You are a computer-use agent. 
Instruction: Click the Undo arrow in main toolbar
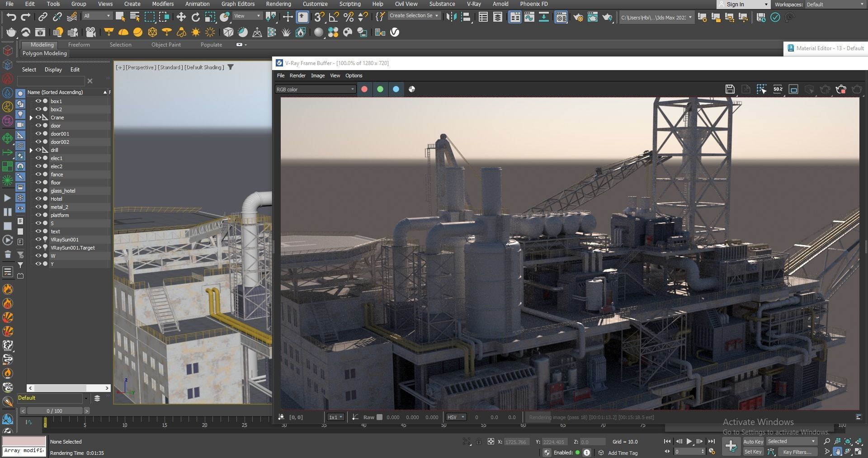(x=11, y=17)
